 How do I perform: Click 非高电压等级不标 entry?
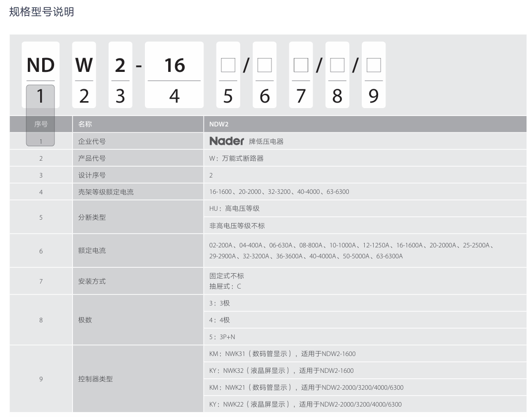tap(237, 226)
